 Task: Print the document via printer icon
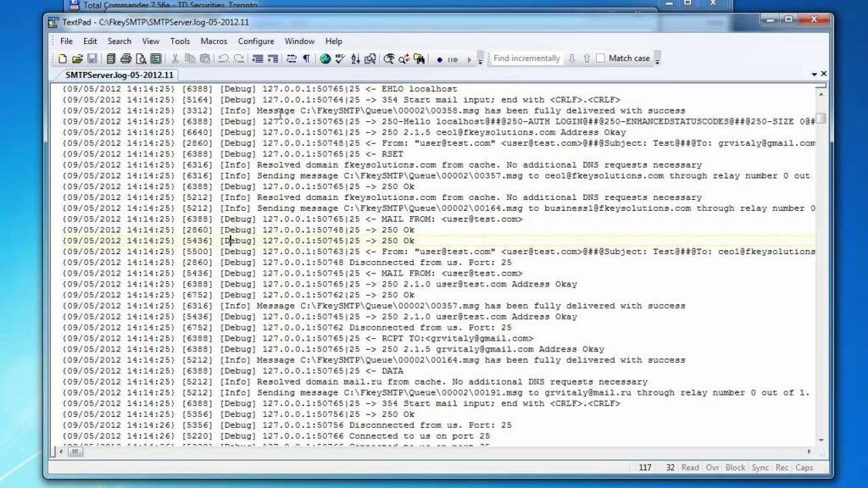pyautogui.click(x=125, y=58)
